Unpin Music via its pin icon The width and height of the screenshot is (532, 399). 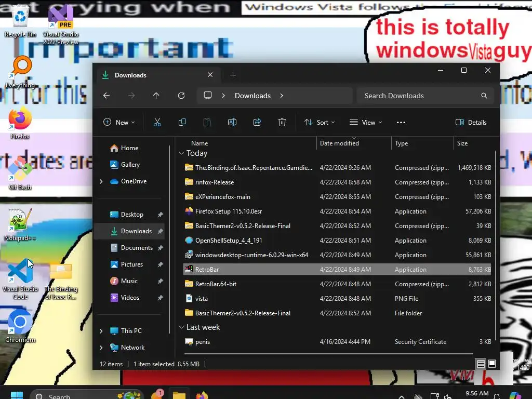tap(160, 281)
